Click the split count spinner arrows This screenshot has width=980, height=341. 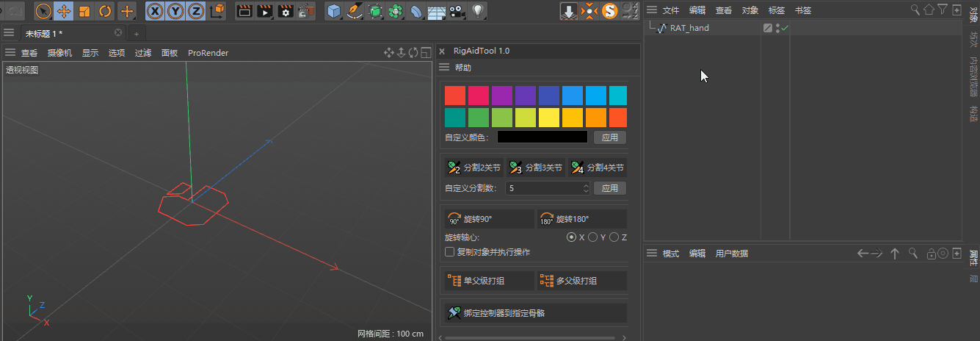click(586, 188)
